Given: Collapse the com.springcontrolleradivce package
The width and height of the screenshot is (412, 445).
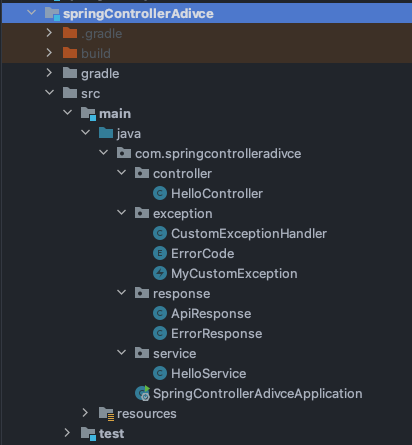Looking at the screenshot, I should tap(104, 152).
